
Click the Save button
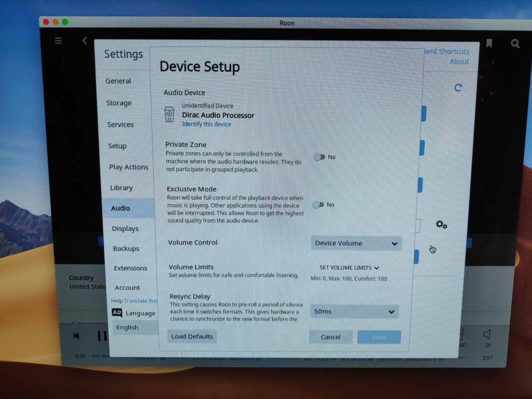(x=379, y=337)
